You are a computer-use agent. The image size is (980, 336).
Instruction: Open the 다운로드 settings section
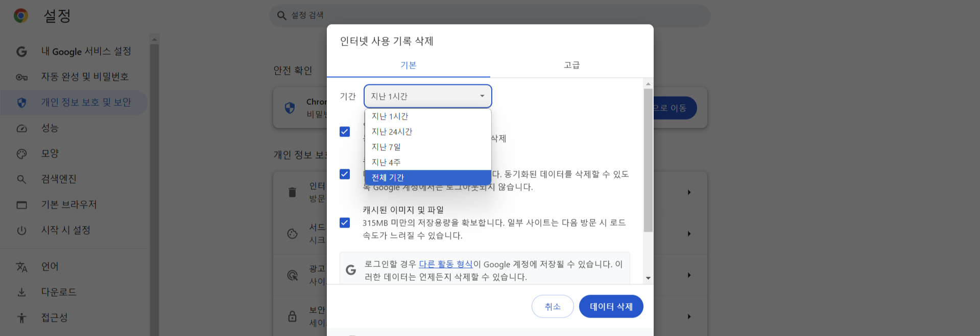[x=74, y=293]
